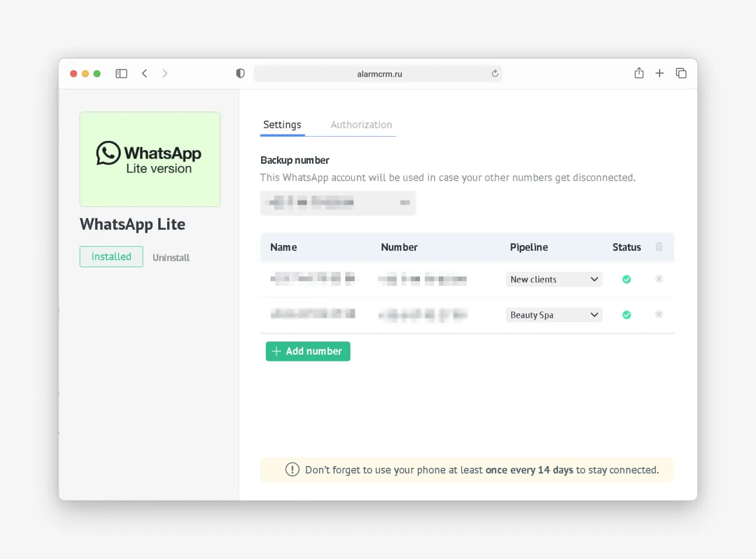Viewport: 756px width, 559px height.
Task: Select the Settings tab
Action: point(282,125)
